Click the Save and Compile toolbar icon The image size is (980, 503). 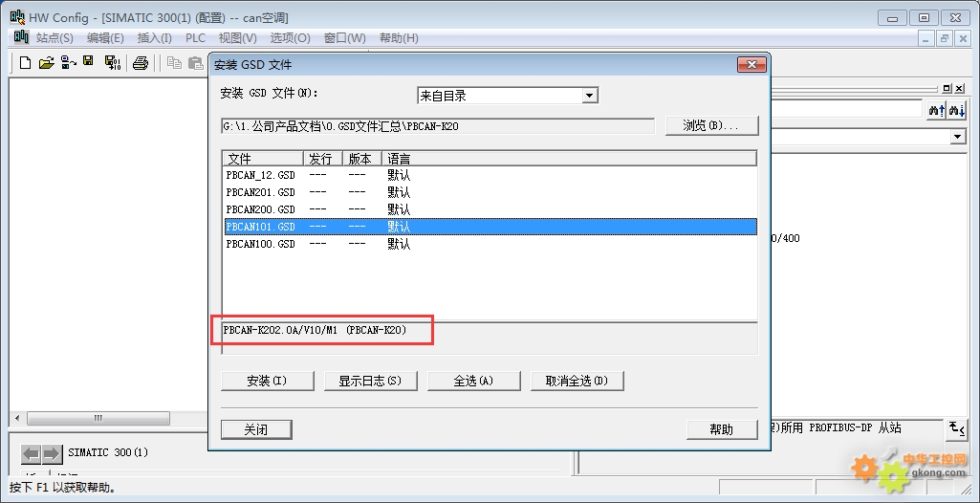pos(113,62)
